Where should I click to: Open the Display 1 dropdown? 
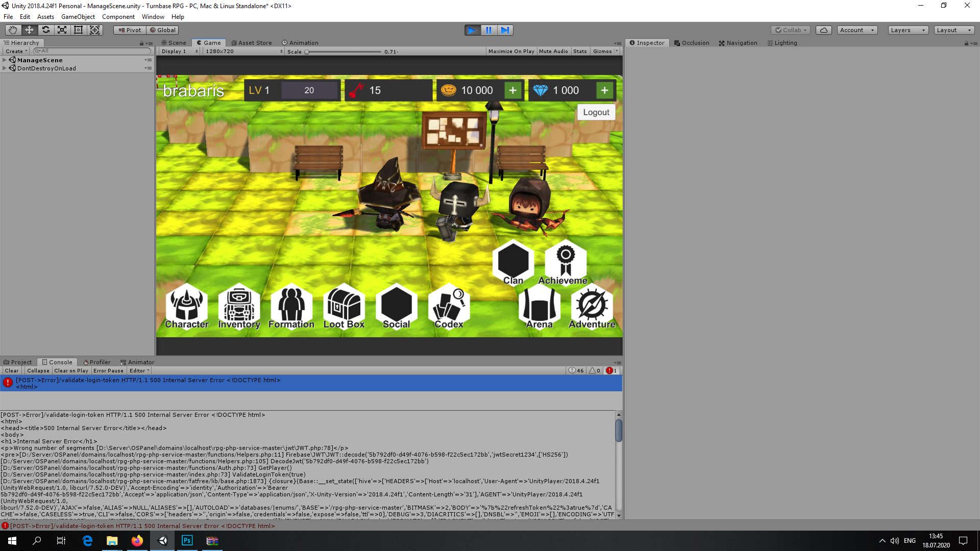179,51
